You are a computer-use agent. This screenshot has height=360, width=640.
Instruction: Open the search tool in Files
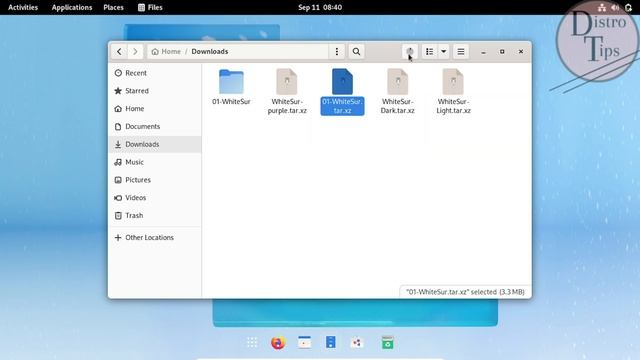[356, 51]
